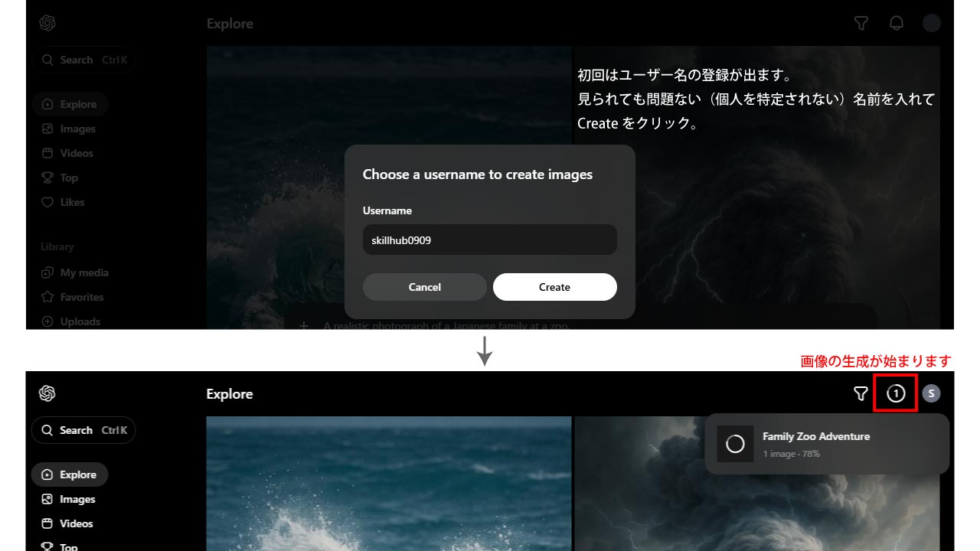Click the Search box in upper dimmed sidebar
Viewport: 980px width, 551px height.
[x=83, y=60]
